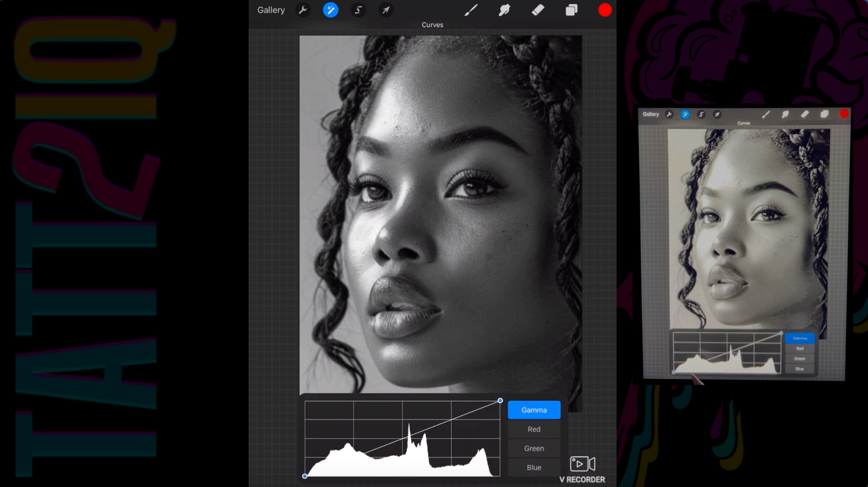Click the Curves title label in main window
The image size is (868, 487).
(432, 25)
